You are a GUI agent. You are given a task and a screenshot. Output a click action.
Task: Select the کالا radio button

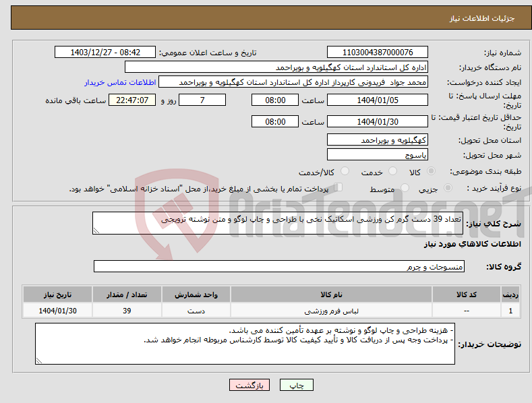tap(431, 171)
